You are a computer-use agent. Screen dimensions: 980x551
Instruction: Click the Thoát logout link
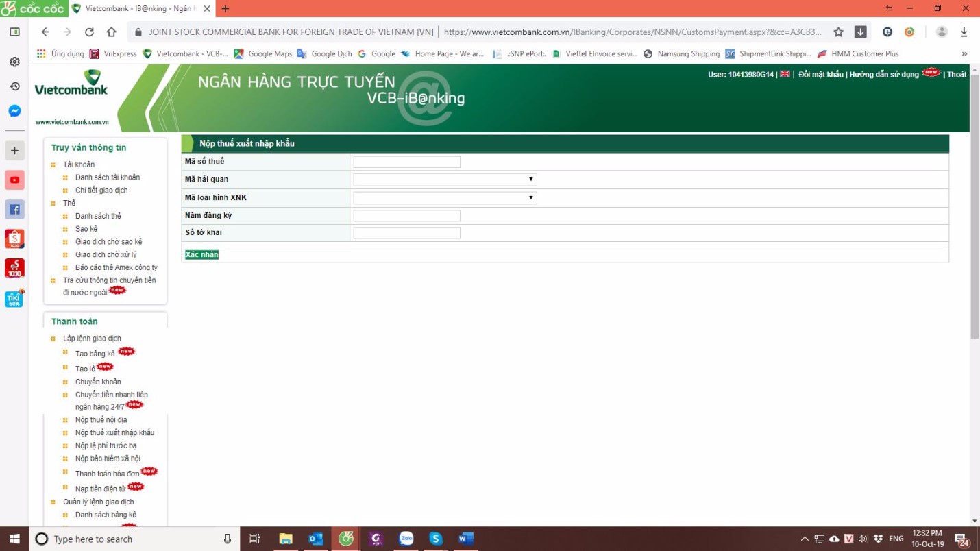click(x=957, y=74)
